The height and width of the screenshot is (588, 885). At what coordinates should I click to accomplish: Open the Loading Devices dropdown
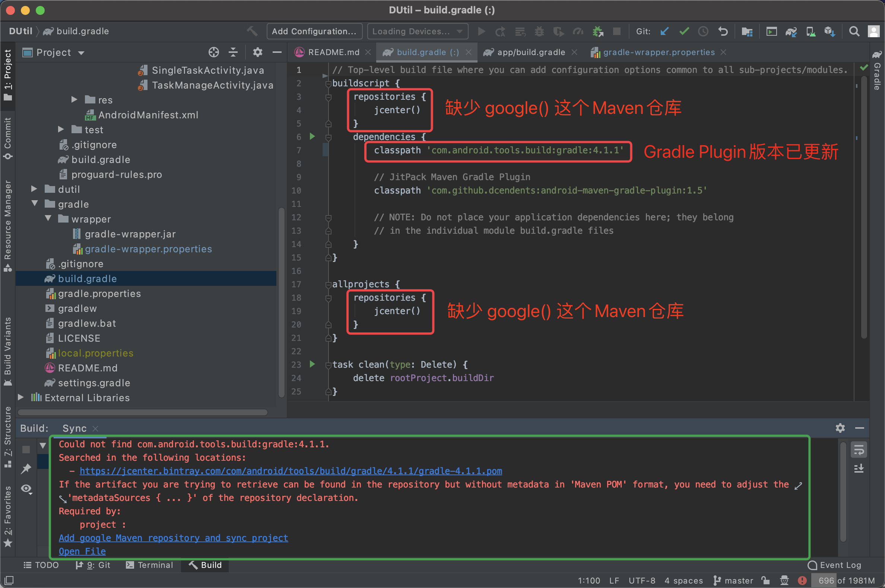pyautogui.click(x=417, y=31)
